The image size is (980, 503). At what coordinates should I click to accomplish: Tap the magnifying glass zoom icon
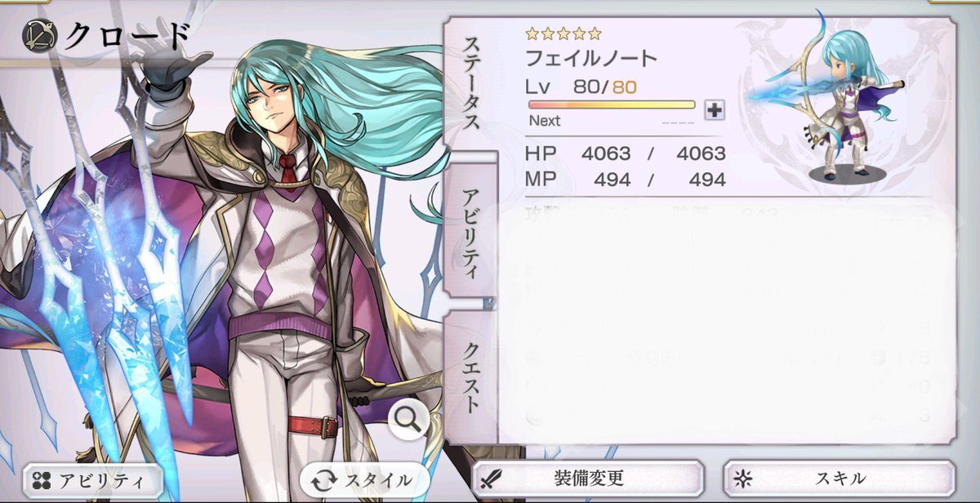(x=408, y=421)
